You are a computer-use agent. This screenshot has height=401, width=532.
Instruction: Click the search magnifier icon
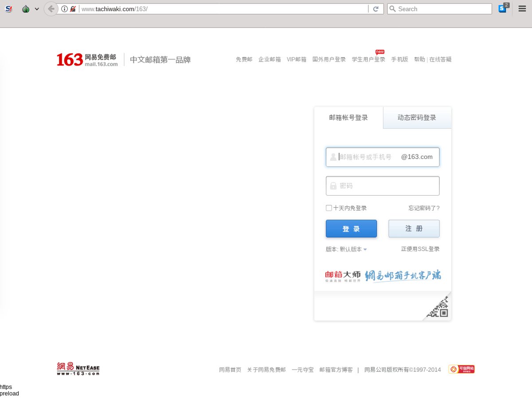pyautogui.click(x=392, y=9)
